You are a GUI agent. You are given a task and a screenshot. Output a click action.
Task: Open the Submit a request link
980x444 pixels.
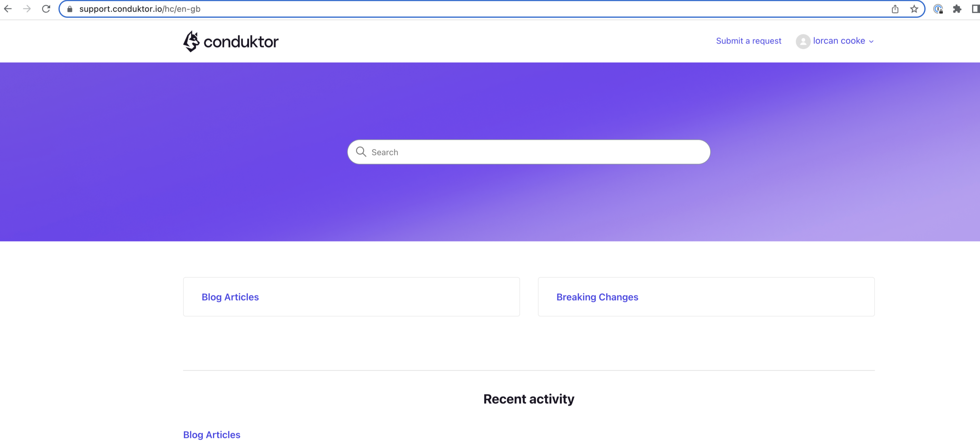pyautogui.click(x=748, y=41)
